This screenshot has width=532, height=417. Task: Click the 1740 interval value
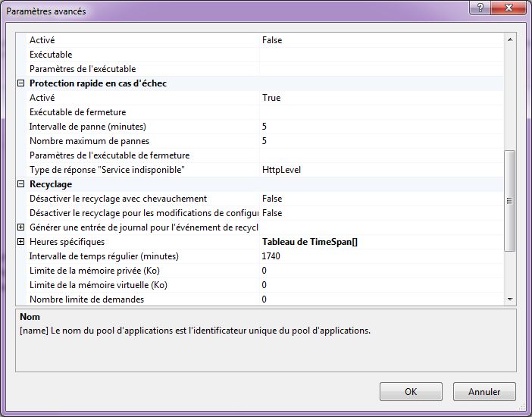click(x=271, y=256)
